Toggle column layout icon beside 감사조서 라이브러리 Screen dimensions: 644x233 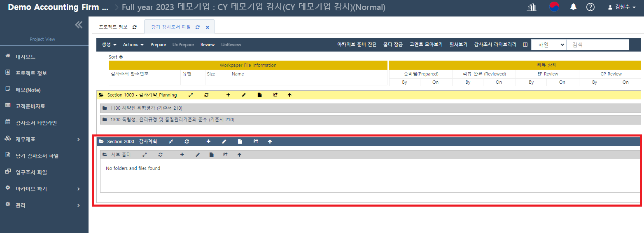pyautogui.click(x=525, y=45)
